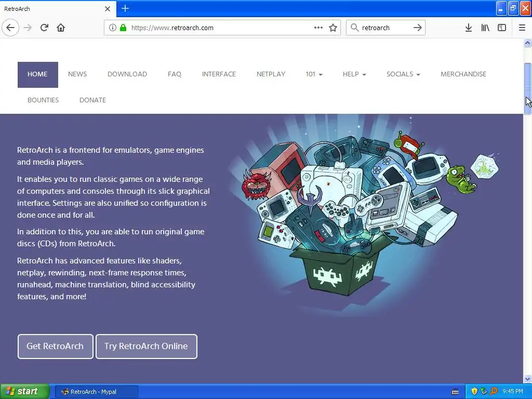The width and height of the screenshot is (532, 399).
Task: Click the search box containing retroarch
Action: click(x=386, y=28)
